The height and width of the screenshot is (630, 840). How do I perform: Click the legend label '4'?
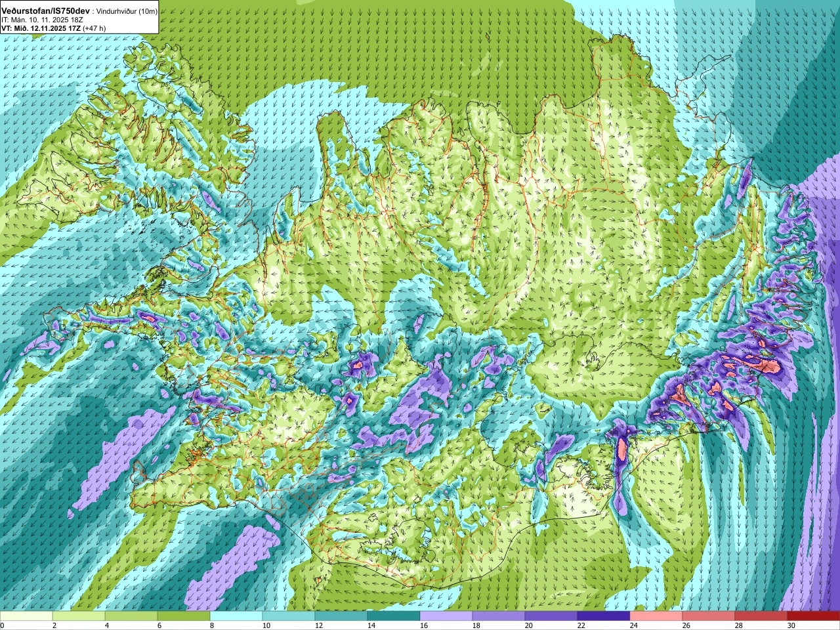pos(107,625)
